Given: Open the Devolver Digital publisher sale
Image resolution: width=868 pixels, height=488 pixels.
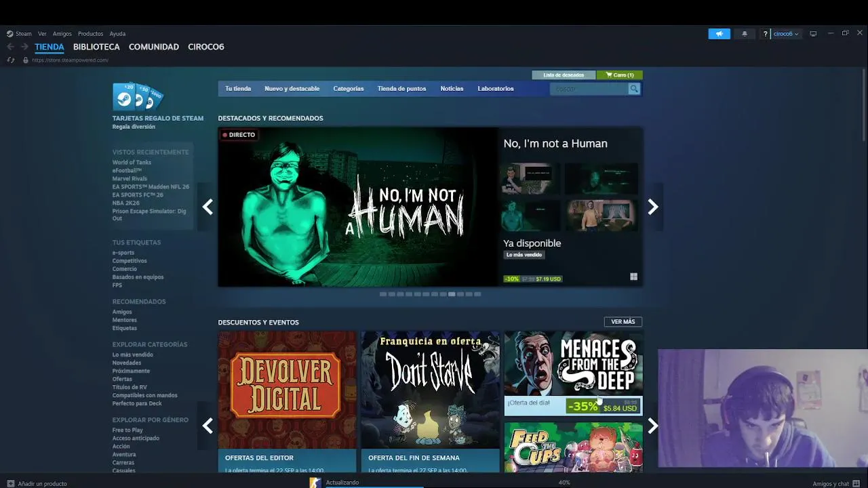Looking at the screenshot, I should coord(287,401).
